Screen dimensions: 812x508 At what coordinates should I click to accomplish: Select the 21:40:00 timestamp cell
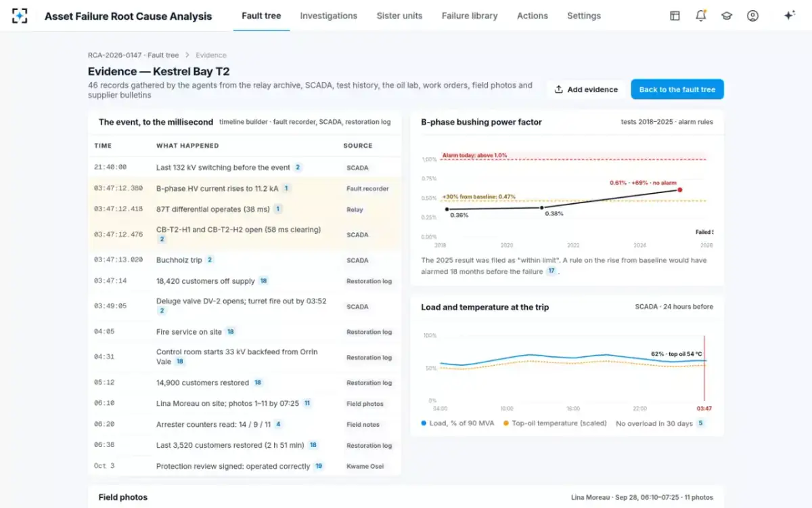pyautogui.click(x=110, y=167)
